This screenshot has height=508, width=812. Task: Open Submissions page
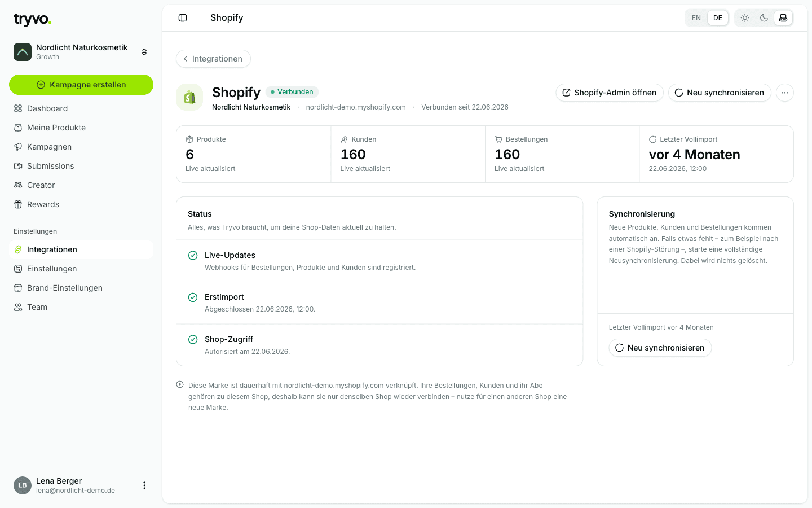coord(81,166)
